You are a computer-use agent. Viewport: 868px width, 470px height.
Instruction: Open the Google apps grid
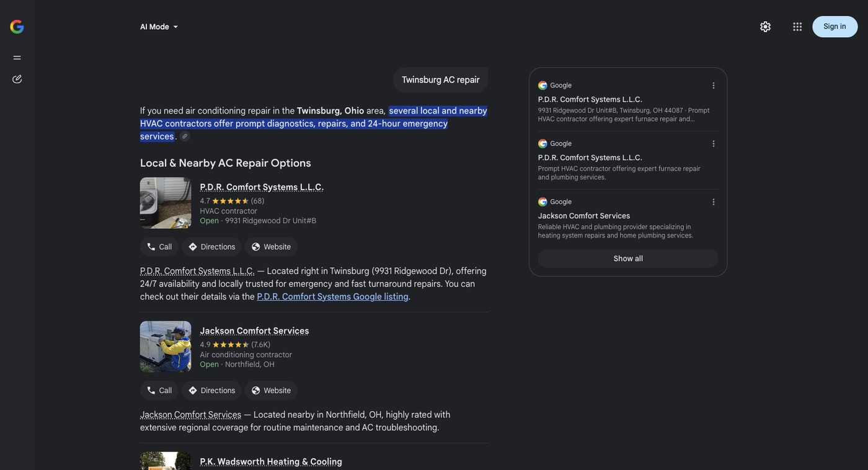[797, 27]
